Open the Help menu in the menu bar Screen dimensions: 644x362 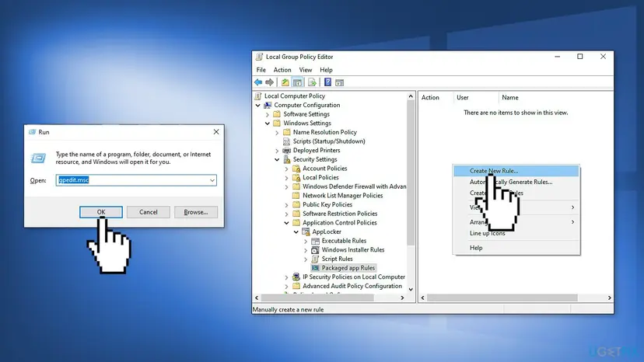click(x=326, y=70)
